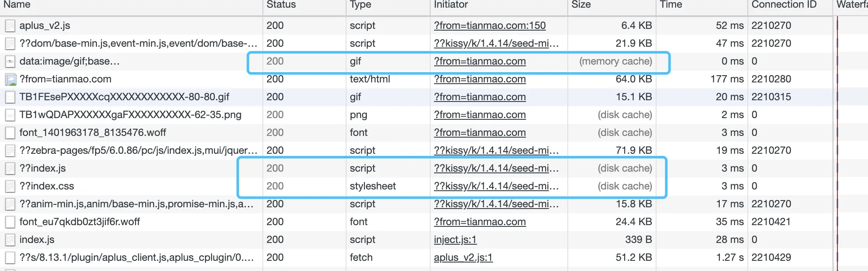Click the file icon beside ??zebra-pages row

(10, 151)
